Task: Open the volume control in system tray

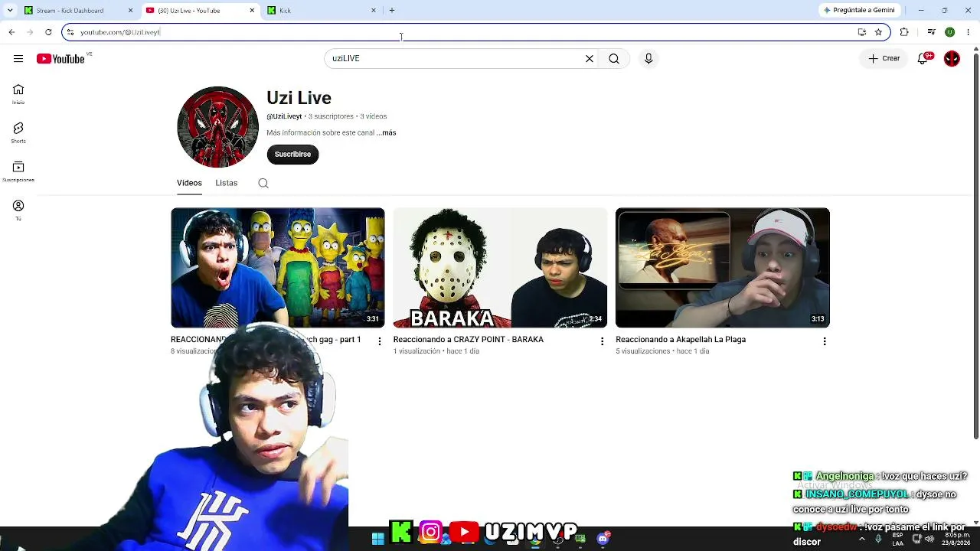Action: click(929, 539)
